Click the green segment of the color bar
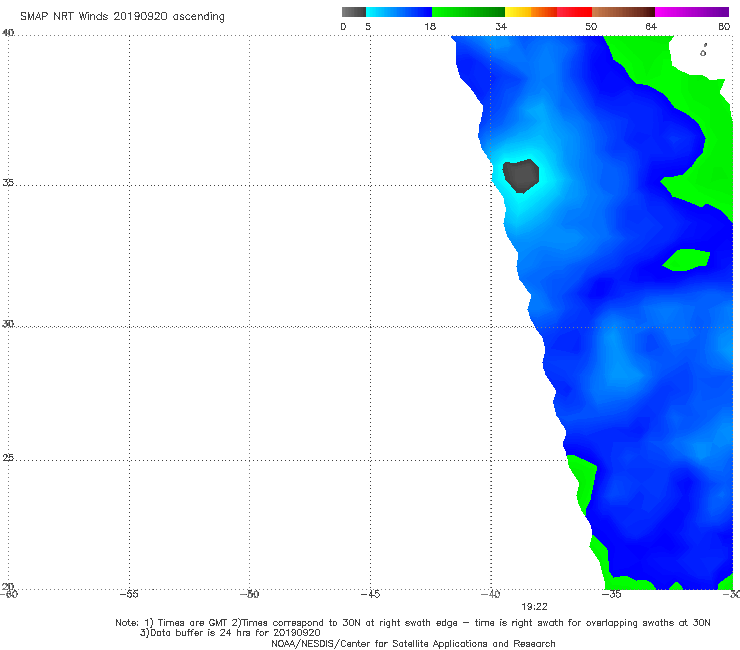This screenshot has width=740, height=650. pyautogui.click(x=468, y=12)
